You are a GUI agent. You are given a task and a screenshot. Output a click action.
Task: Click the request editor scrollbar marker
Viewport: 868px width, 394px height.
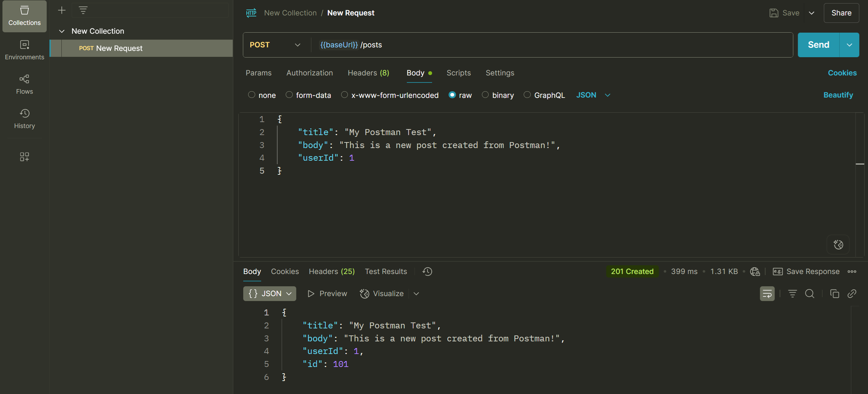pyautogui.click(x=860, y=164)
